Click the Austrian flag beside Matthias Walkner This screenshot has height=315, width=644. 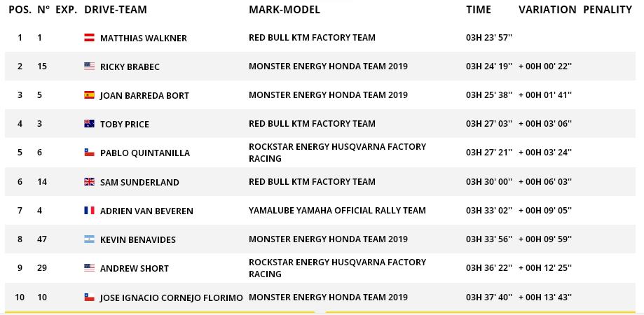[x=89, y=38]
